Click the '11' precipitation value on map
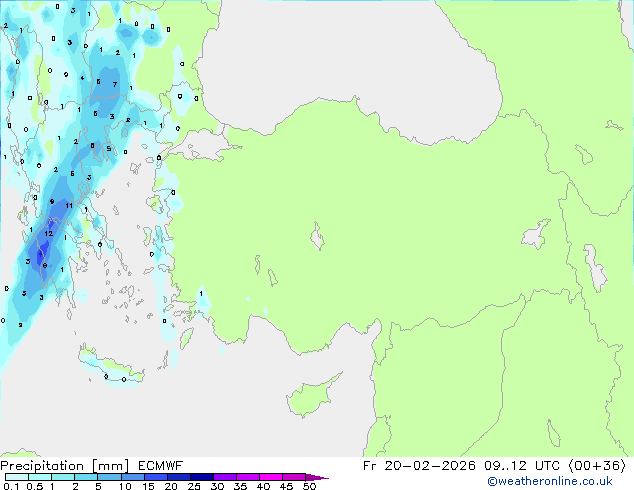This screenshot has height=490, width=634. pyautogui.click(x=69, y=205)
